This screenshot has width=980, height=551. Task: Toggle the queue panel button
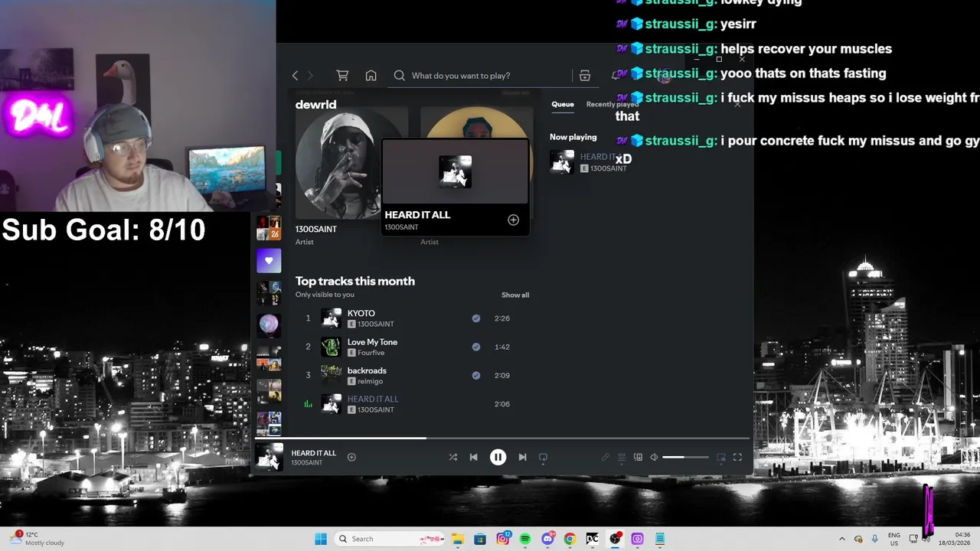[x=622, y=457]
